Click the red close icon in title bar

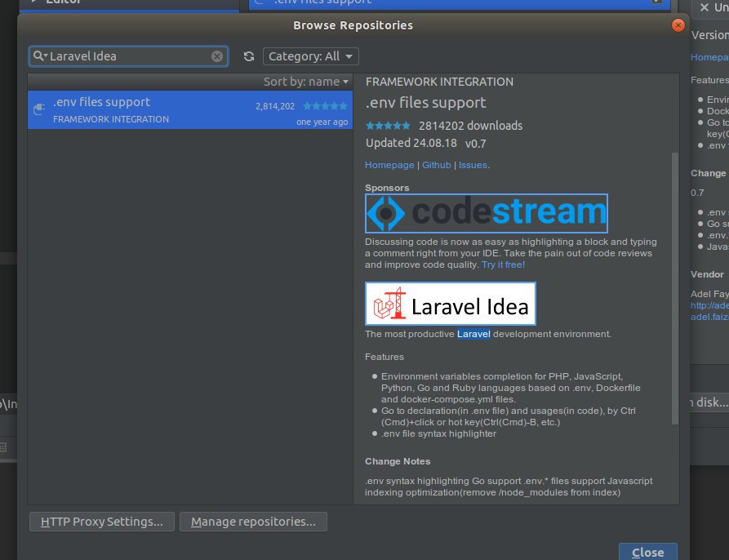678,25
